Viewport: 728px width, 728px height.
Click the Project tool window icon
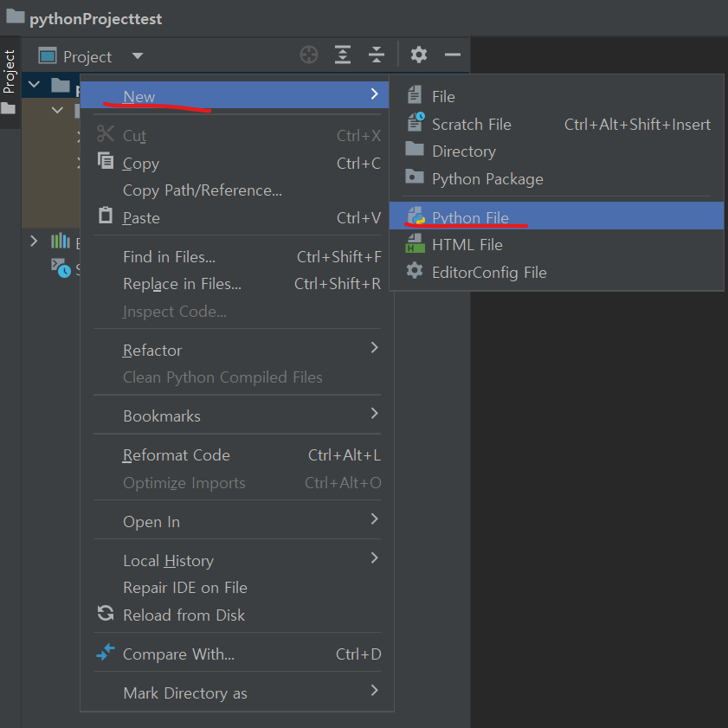coord(48,55)
